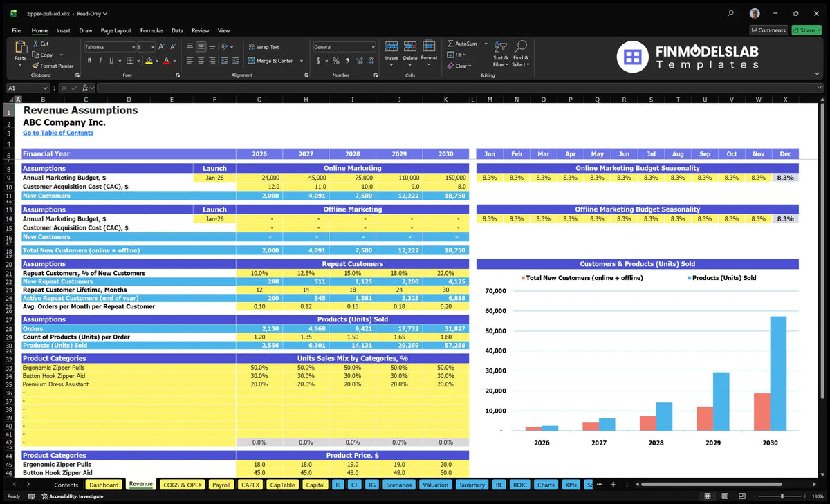Viewport: 830px width, 504px height.
Task: Click the Comma Style icon
Action: (346, 61)
